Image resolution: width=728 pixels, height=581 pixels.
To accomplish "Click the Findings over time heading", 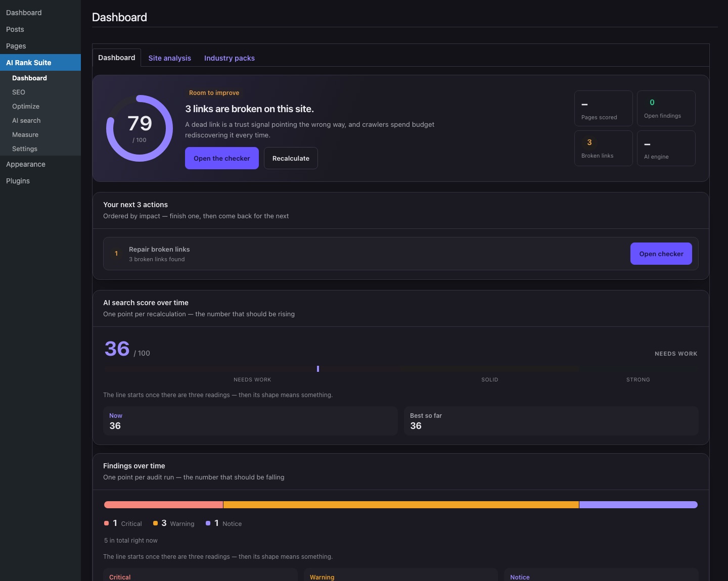I will tap(134, 466).
